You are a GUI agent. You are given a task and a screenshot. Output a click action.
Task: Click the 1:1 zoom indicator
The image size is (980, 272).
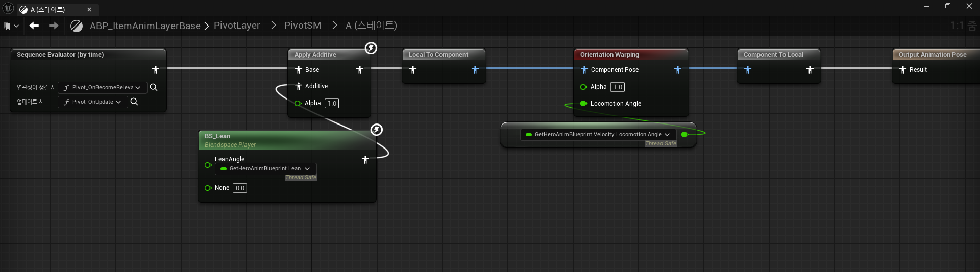pos(964,26)
